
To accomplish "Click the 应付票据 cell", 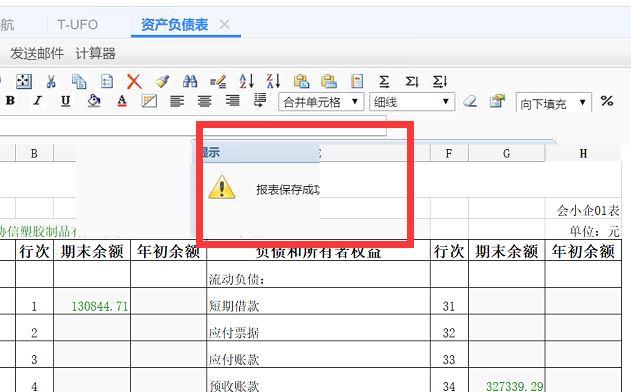I will pos(318,328).
